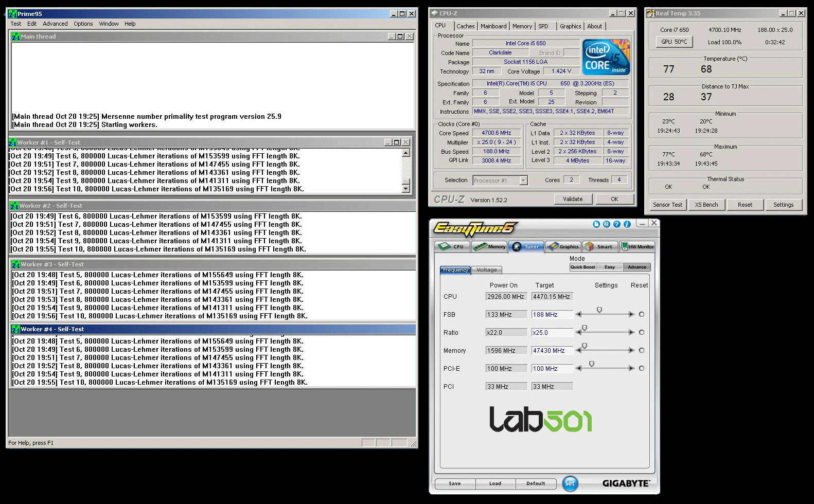Click the GPU 50°C button

click(674, 42)
